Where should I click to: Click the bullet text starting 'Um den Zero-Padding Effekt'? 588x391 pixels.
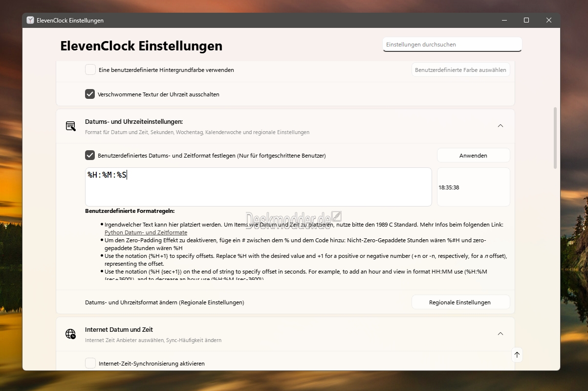point(295,244)
